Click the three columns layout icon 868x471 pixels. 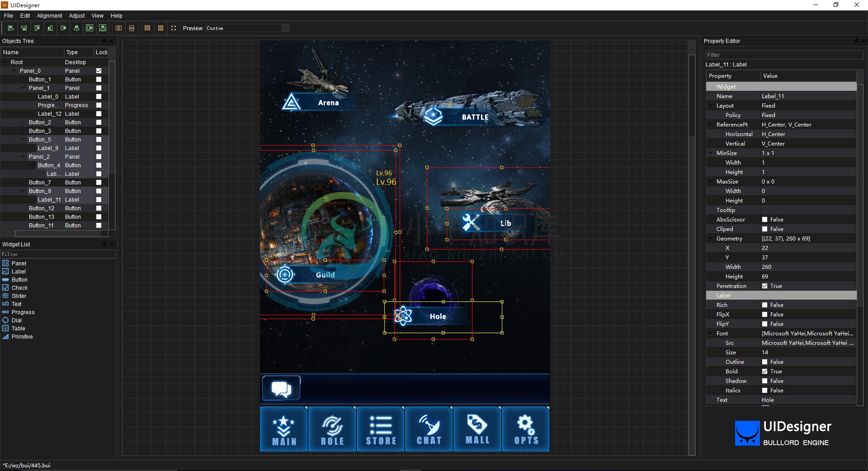click(x=160, y=28)
